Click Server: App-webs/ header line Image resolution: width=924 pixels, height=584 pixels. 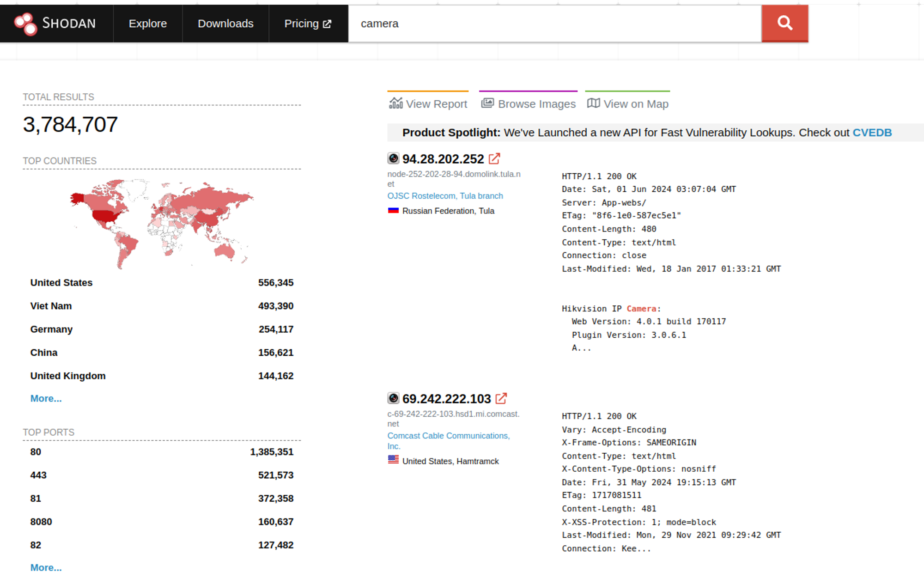click(604, 203)
